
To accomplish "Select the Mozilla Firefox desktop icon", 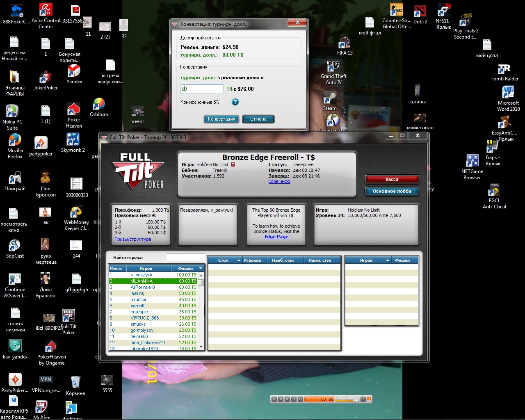I will (15, 146).
